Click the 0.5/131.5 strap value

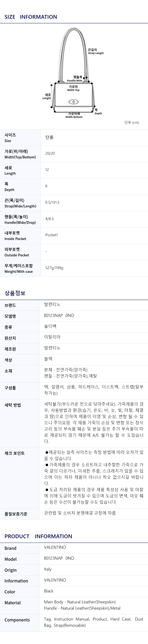pos(52,202)
